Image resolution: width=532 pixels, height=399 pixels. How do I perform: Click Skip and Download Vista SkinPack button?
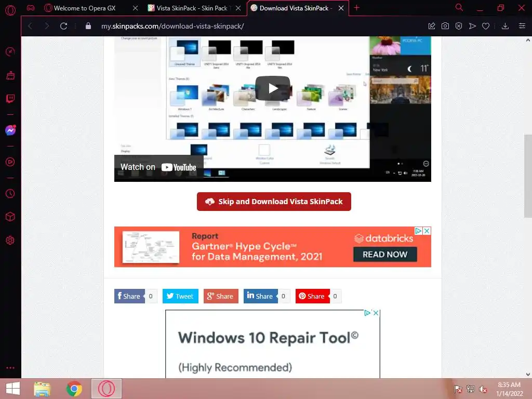point(274,202)
